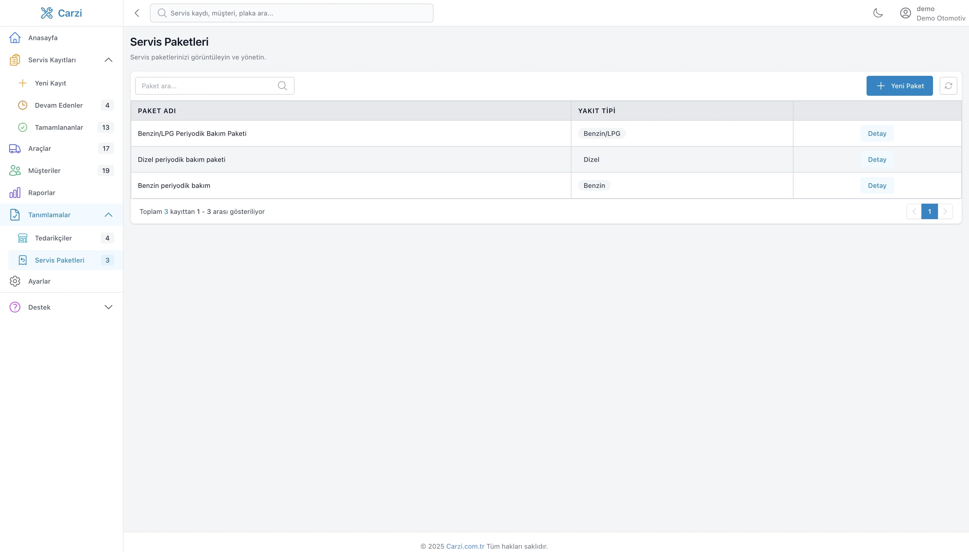Viewport: 969px width, 560px height.
Task: Click the Benzin/LPG Periyodik Bakım Paketi name cell
Action: coord(351,133)
